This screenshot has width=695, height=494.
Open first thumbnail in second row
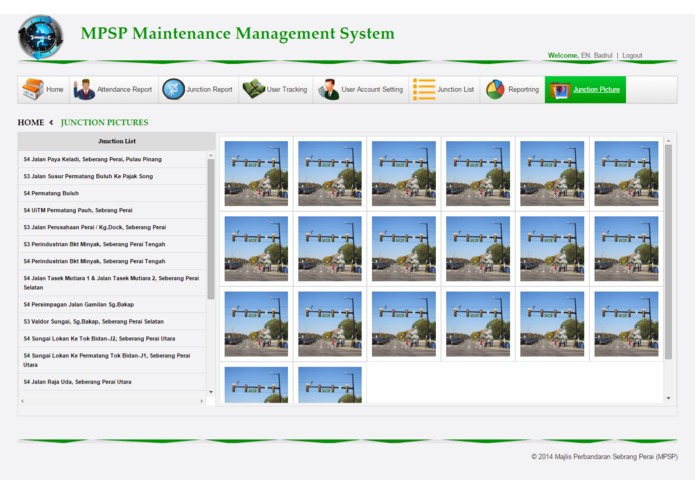(x=256, y=249)
